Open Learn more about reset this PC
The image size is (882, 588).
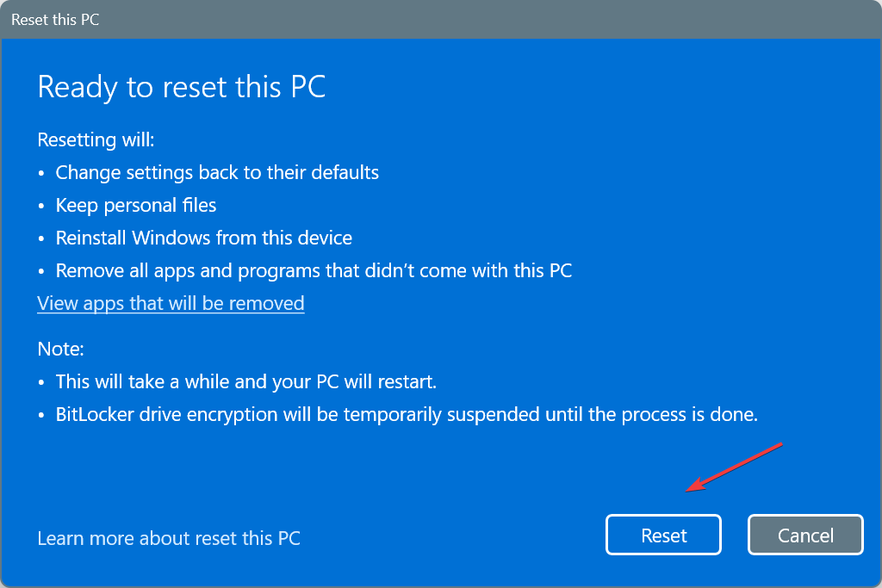[169, 538]
